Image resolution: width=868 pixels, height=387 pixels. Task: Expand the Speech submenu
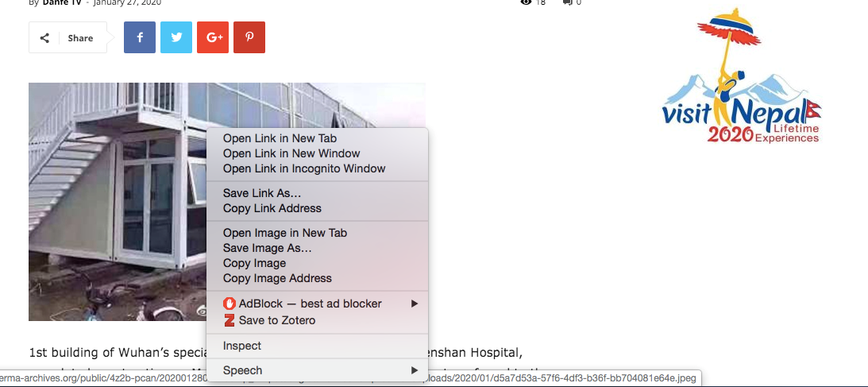pos(317,370)
